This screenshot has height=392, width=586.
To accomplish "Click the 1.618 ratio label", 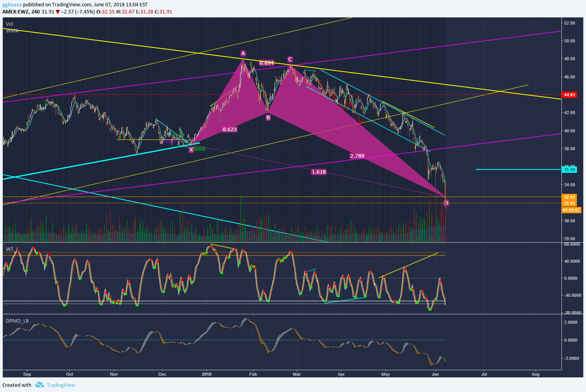I will [319, 172].
